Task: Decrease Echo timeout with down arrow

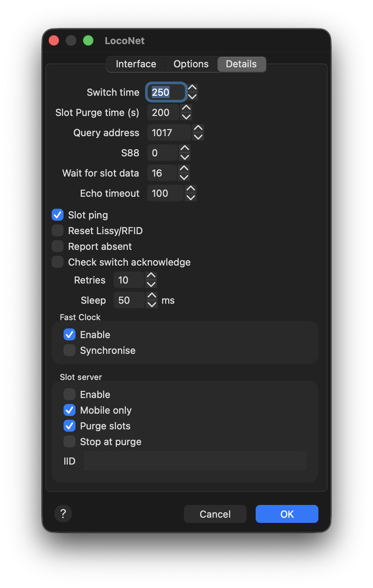Action: [x=191, y=198]
